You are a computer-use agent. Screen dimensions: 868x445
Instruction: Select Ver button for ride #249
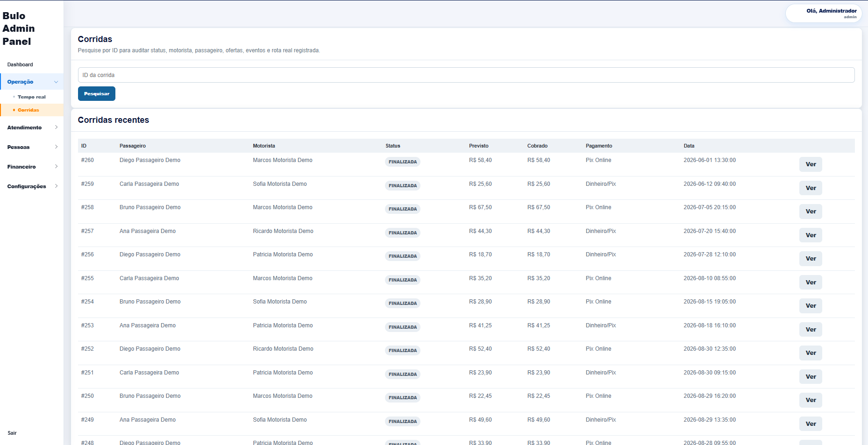[x=811, y=424]
